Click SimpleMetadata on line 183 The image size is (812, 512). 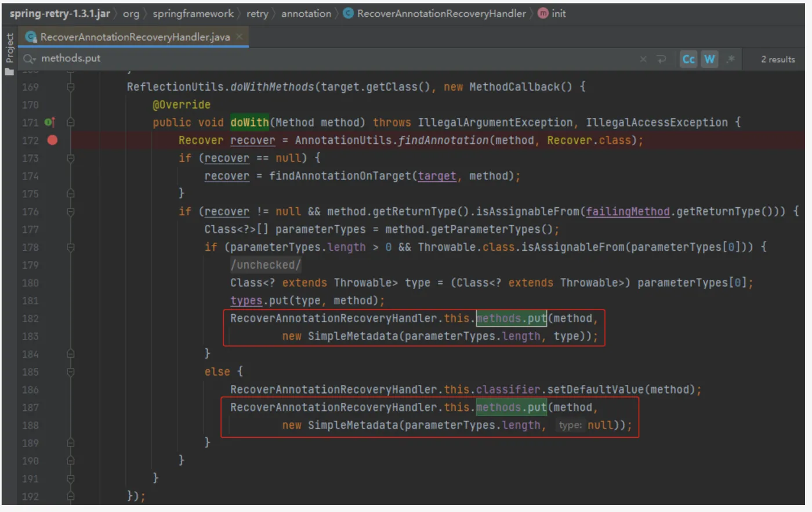353,336
